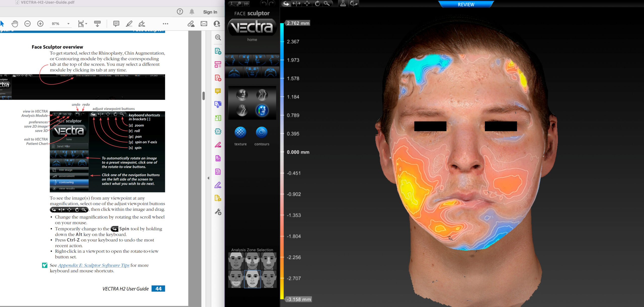This screenshot has height=307, width=644.
Task: Select the color map face sphere icon
Action: (x=262, y=110)
